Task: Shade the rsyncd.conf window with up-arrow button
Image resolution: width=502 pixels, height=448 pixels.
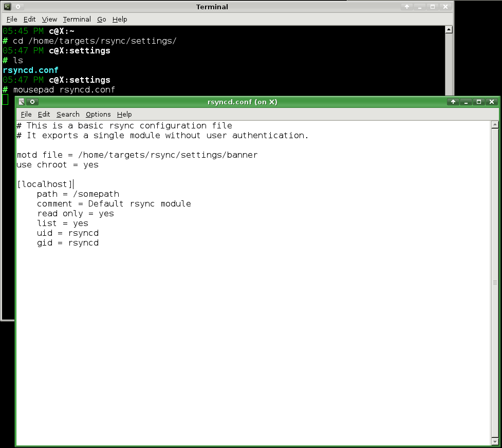Action: 453,102
